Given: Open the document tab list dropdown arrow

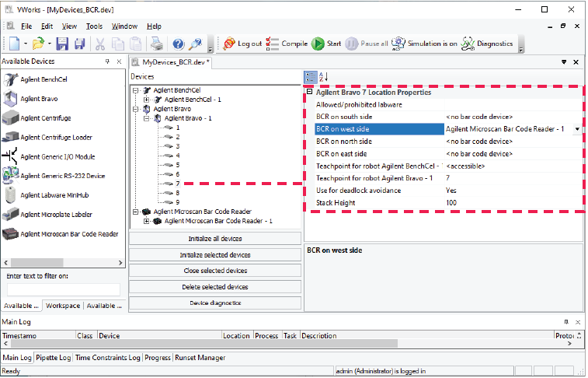Looking at the screenshot, I should (564, 62).
